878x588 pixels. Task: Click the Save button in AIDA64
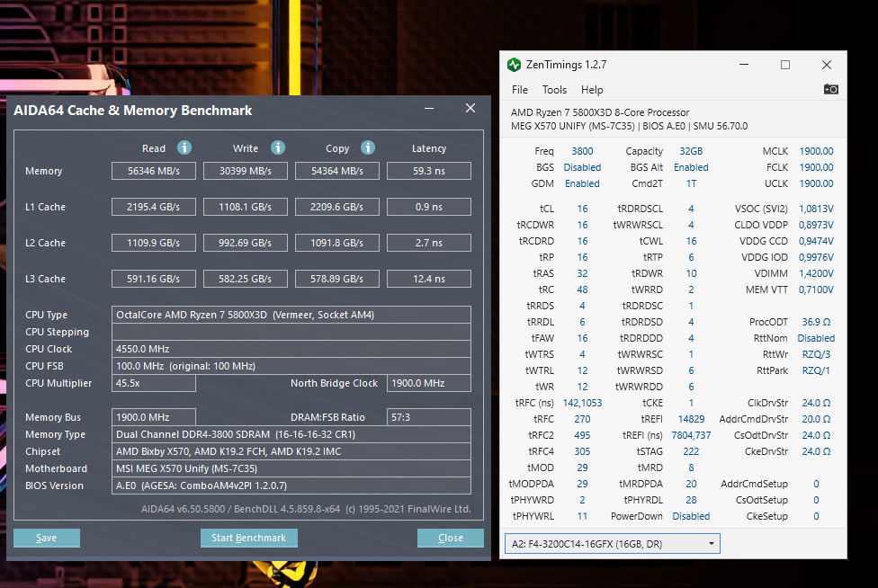click(46, 538)
